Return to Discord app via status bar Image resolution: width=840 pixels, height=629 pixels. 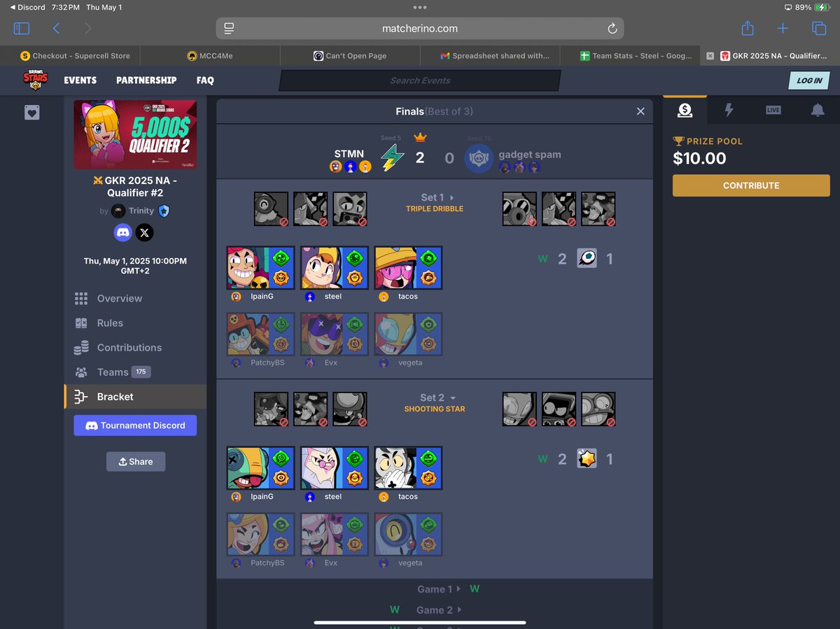[28, 7]
